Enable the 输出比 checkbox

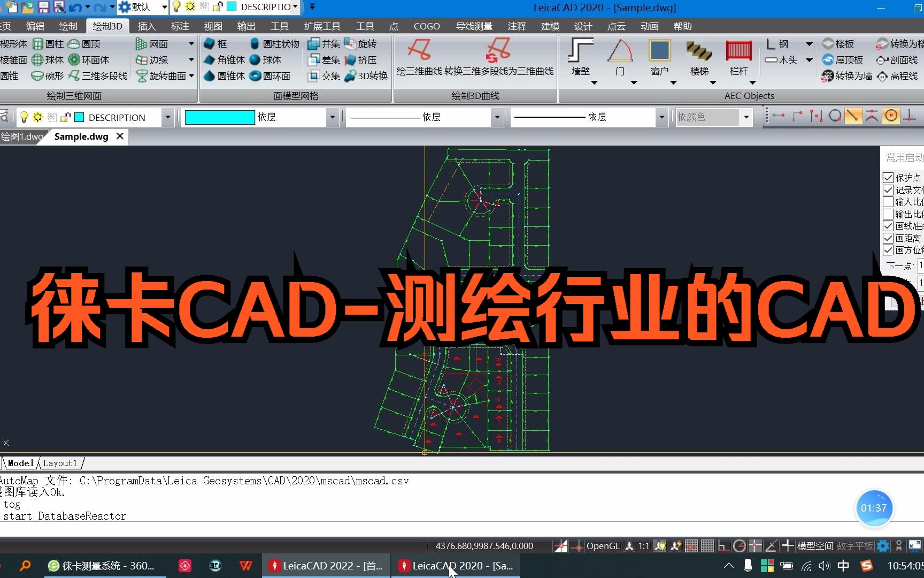click(x=888, y=214)
